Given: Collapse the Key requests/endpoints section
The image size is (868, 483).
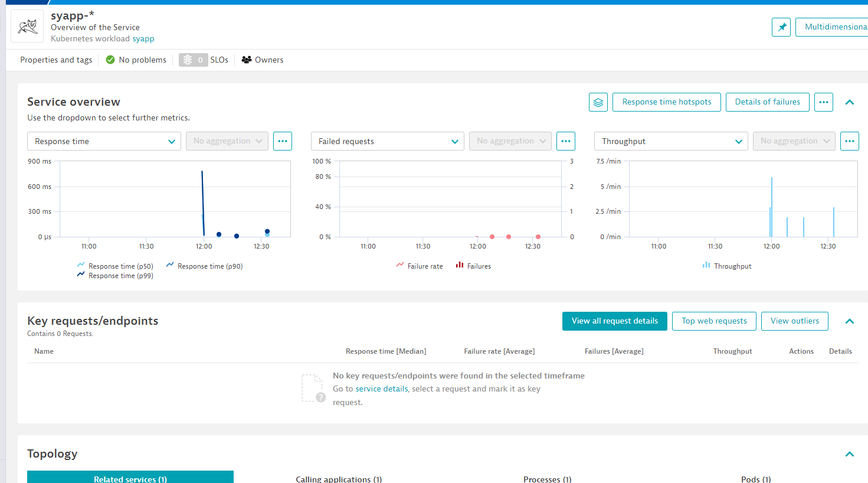Looking at the screenshot, I should coord(850,321).
